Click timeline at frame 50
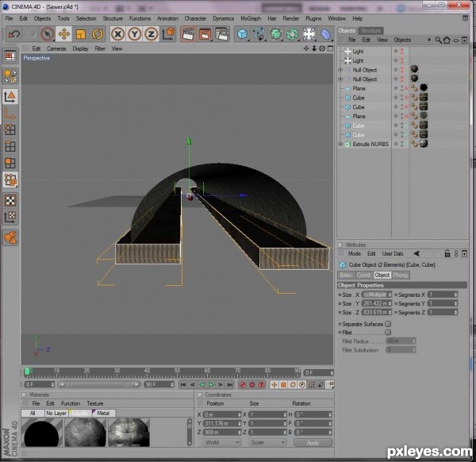Image resolution: width=476 pixels, height=462 pixels. pos(177,372)
